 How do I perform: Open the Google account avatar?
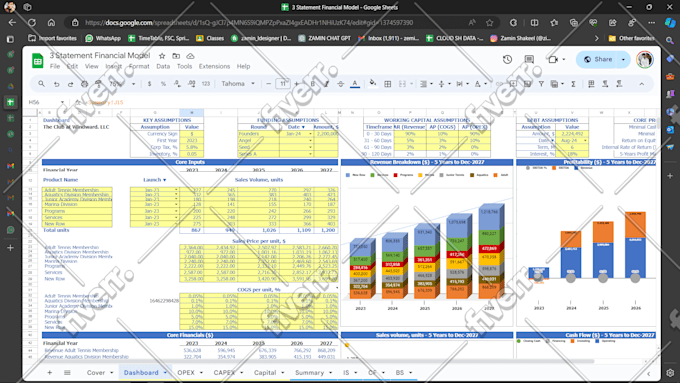coord(645,59)
